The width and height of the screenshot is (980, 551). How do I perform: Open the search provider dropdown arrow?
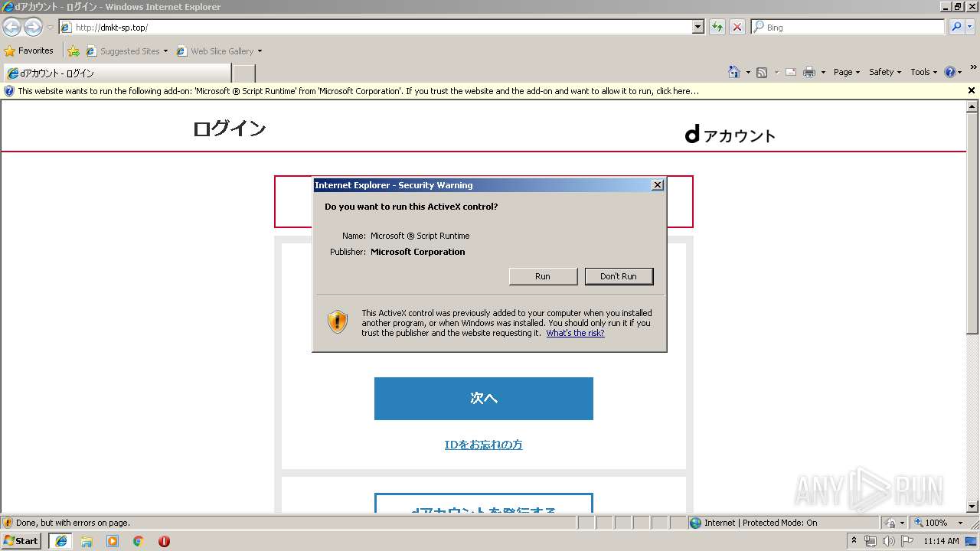(x=971, y=27)
